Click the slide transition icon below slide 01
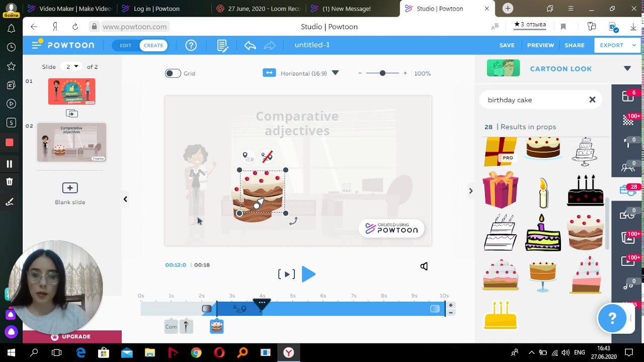The image size is (644, 362). click(x=72, y=114)
